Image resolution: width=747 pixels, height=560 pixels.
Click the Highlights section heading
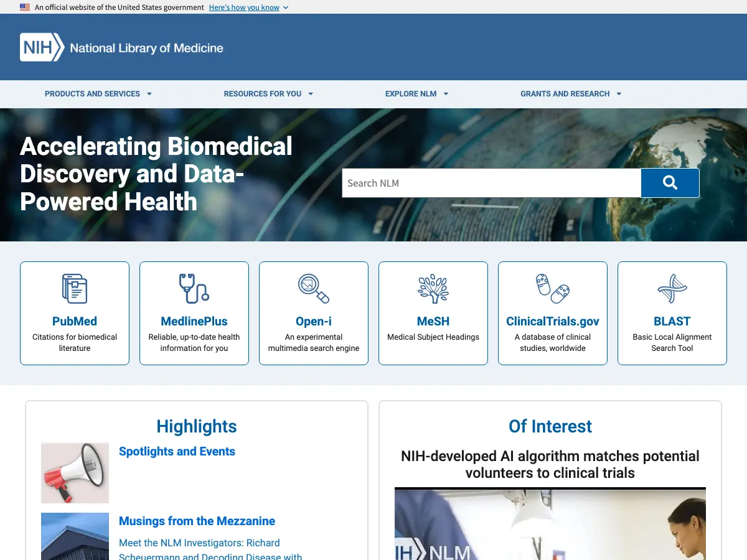[x=197, y=426]
